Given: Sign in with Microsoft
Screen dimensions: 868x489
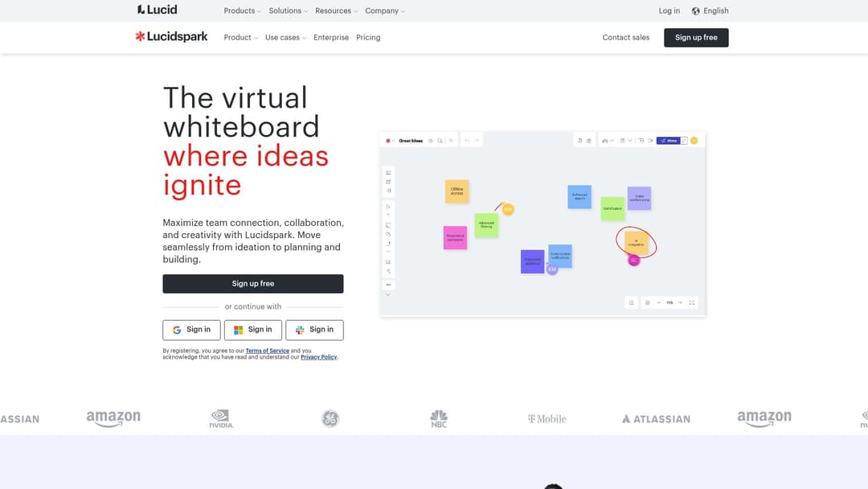Looking at the screenshot, I should tap(253, 330).
